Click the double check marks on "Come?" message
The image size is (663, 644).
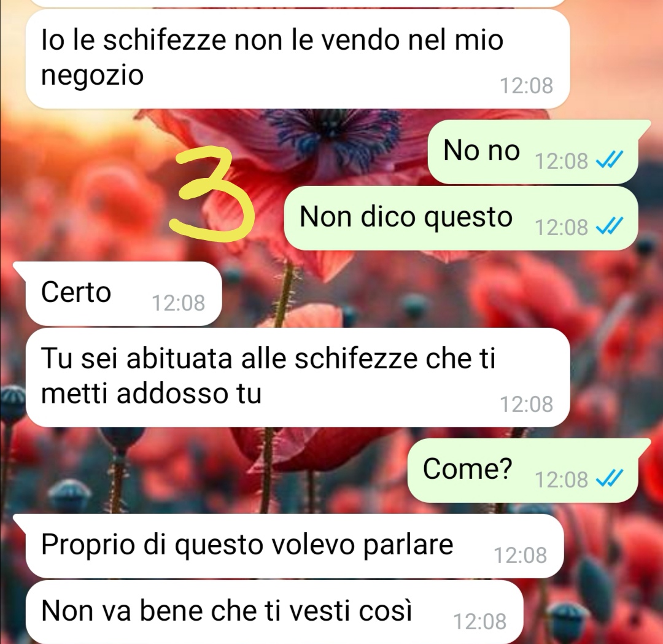pos(610,479)
